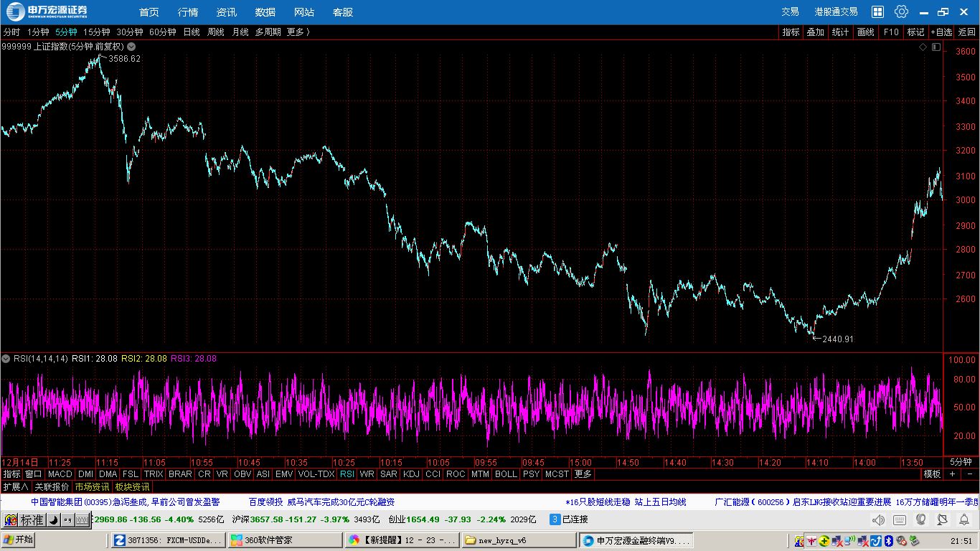Click the 画线 drawing button
This screenshot has width=980, height=551.
coord(866,32)
